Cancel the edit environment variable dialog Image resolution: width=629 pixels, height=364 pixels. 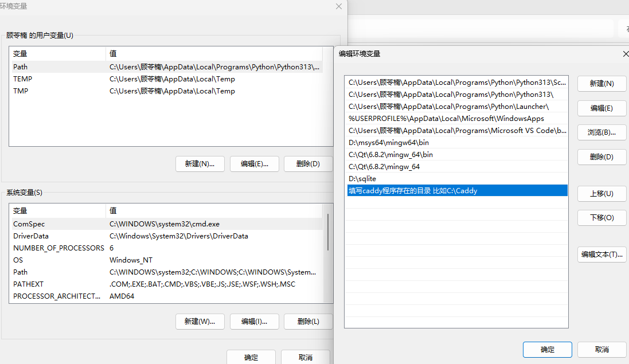(x=601, y=350)
